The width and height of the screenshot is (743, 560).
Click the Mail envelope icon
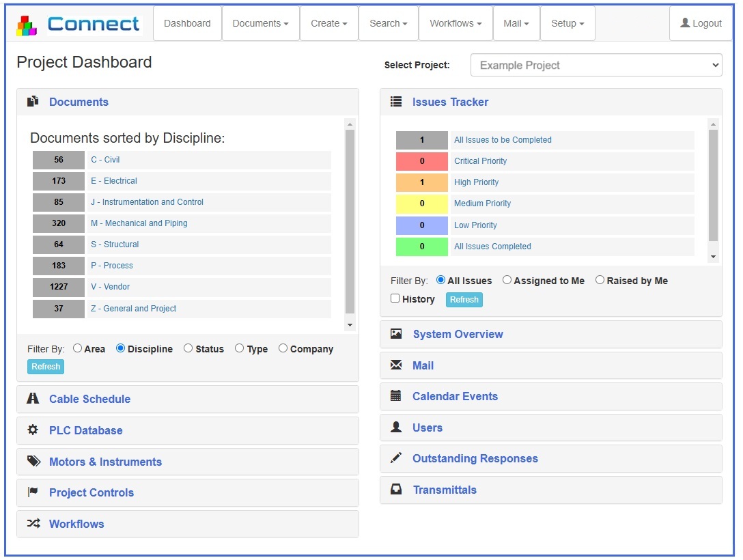396,365
